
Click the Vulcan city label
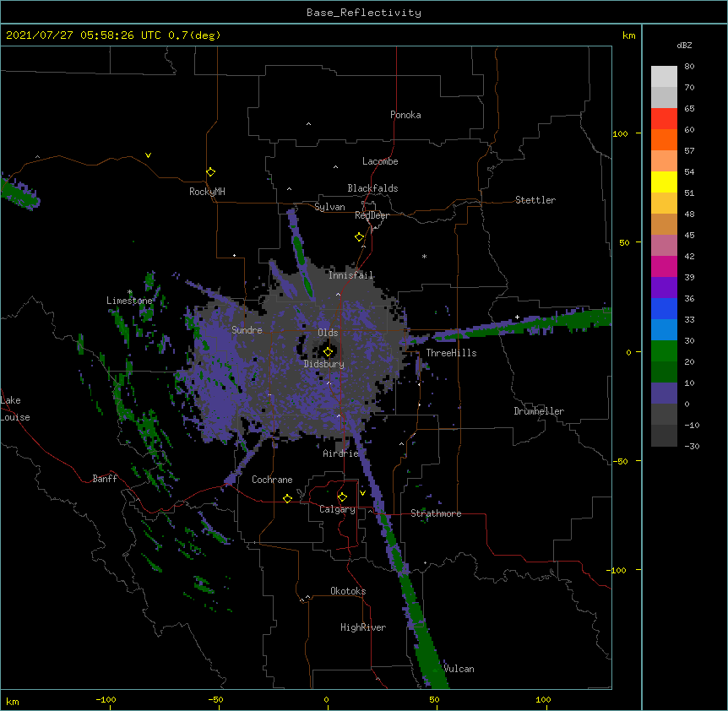coord(459,669)
